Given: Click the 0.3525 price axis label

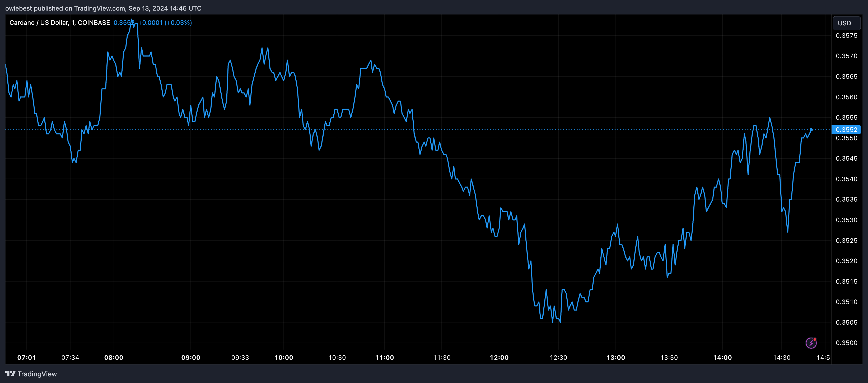Looking at the screenshot, I should [x=846, y=241].
